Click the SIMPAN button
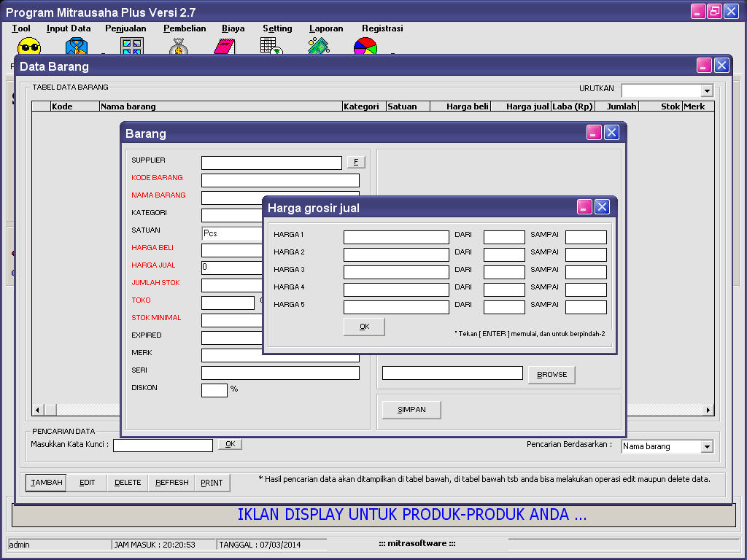 411,410
